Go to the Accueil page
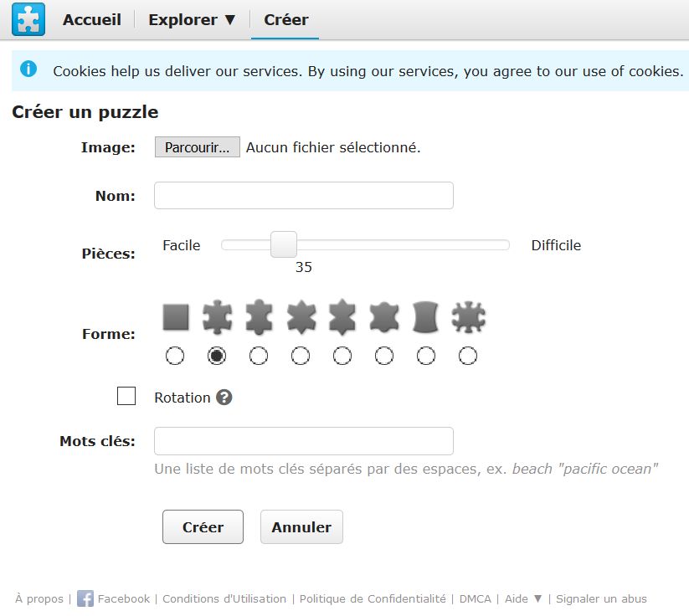Image resolution: width=689 pixels, height=616 pixels. (x=92, y=20)
